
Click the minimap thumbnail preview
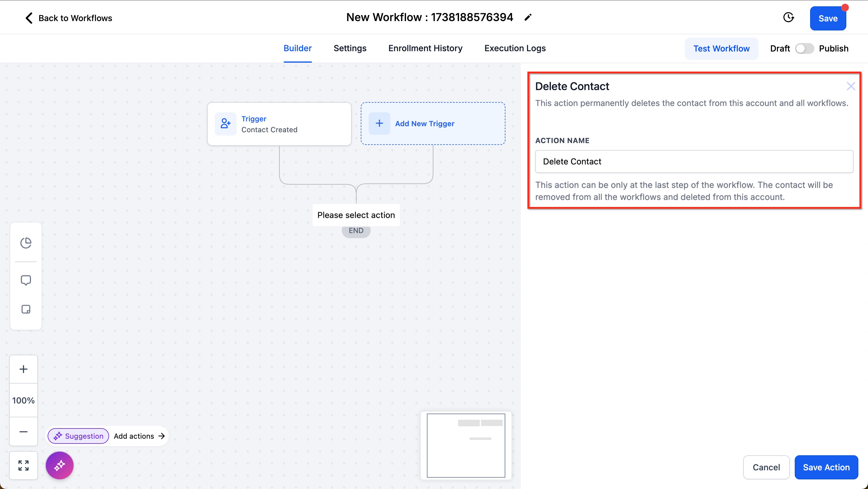(x=466, y=445)
